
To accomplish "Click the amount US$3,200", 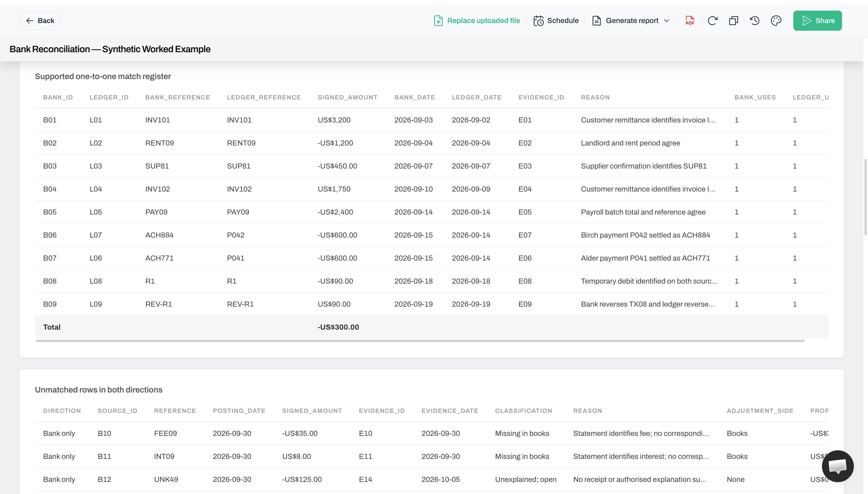I will pos(334,120).
